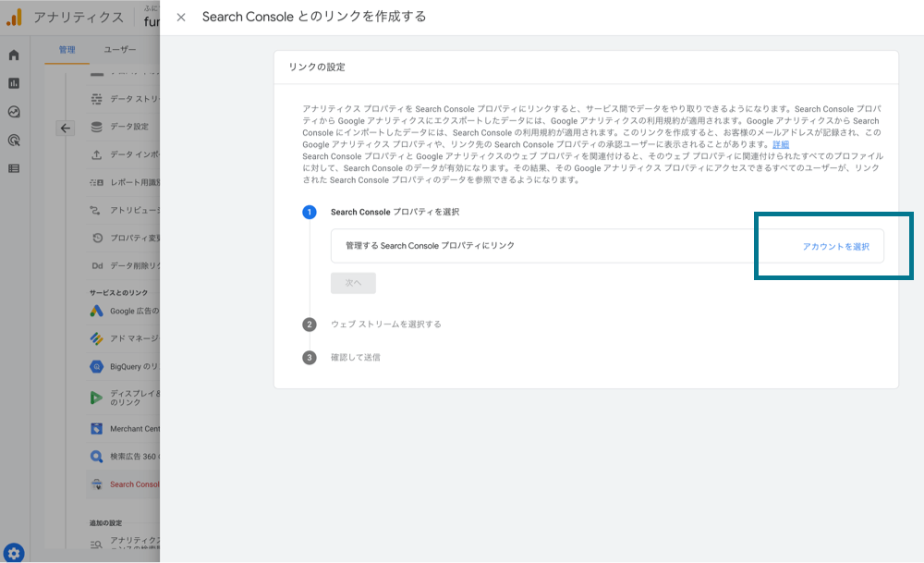This screenshot has width=924, height=563.
Task: Open the Reports bar chart icon
Action: (14, 83)
